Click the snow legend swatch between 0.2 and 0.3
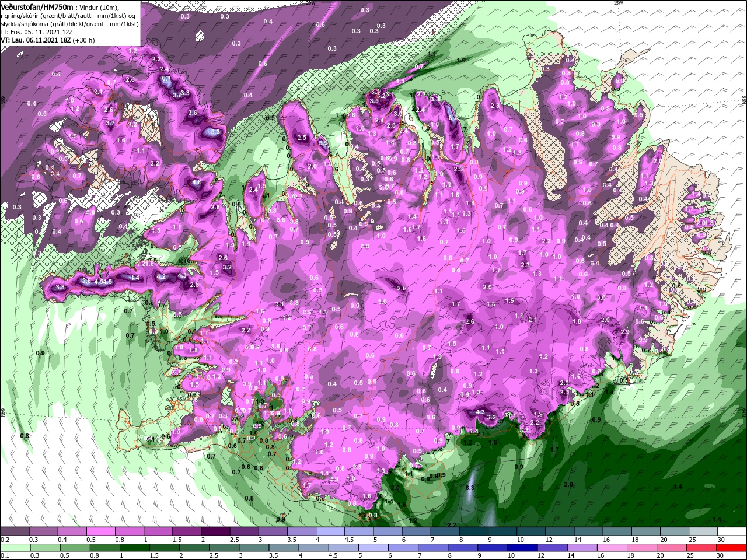Screen dimensions: 747x560 (x=16, y=531)
